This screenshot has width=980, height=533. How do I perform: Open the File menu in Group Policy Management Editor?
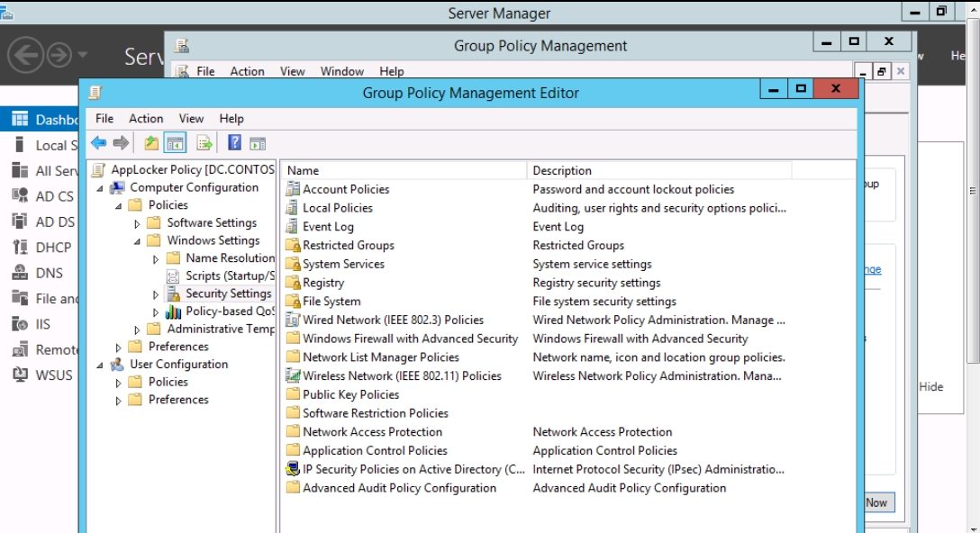coord(104,118)
